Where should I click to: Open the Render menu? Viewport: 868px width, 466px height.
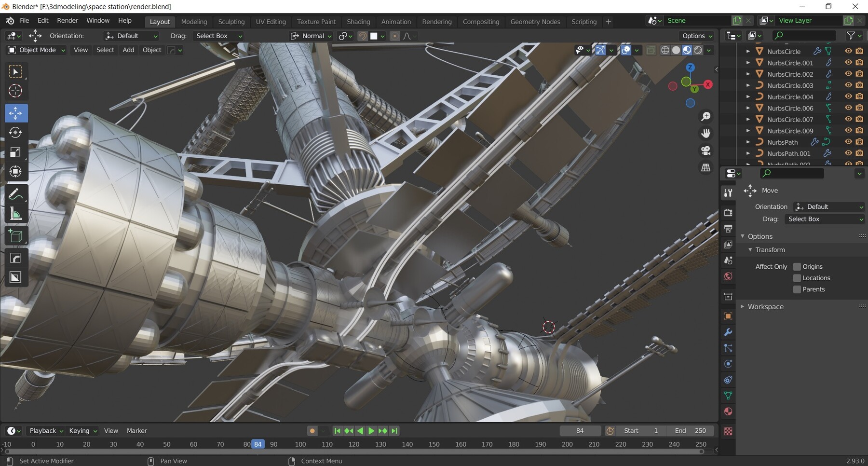68,20
